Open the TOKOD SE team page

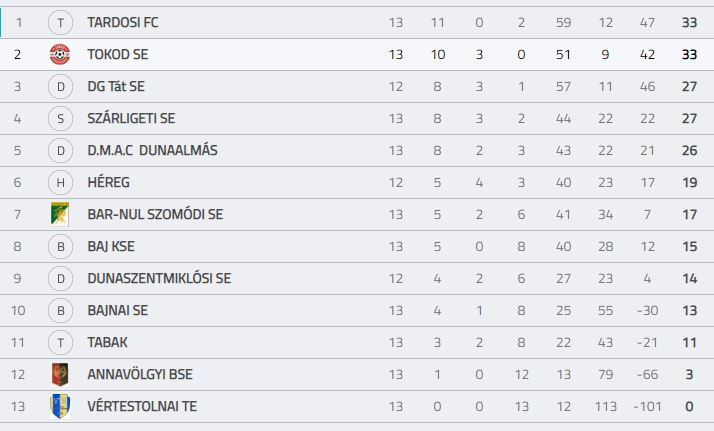tap(118, 55)
